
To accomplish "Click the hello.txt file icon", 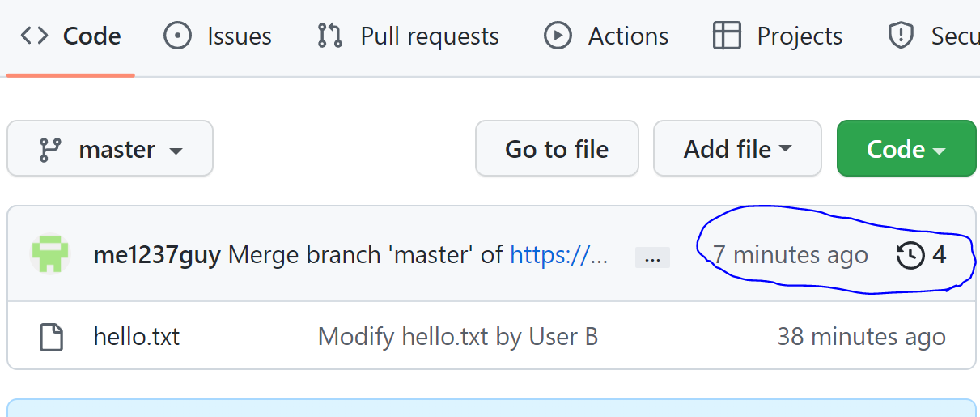I will (x=52, y=337).
